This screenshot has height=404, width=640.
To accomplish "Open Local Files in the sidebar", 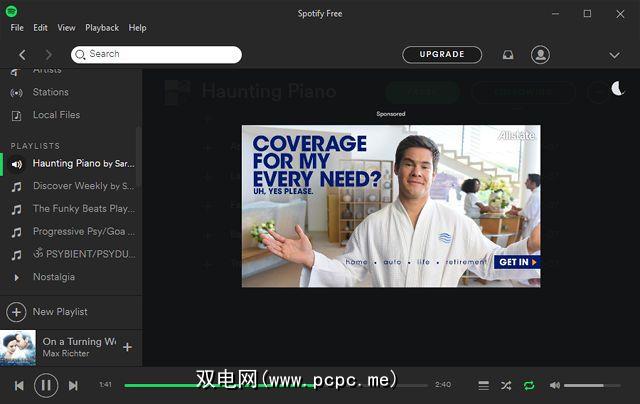I will click(56, 115).
